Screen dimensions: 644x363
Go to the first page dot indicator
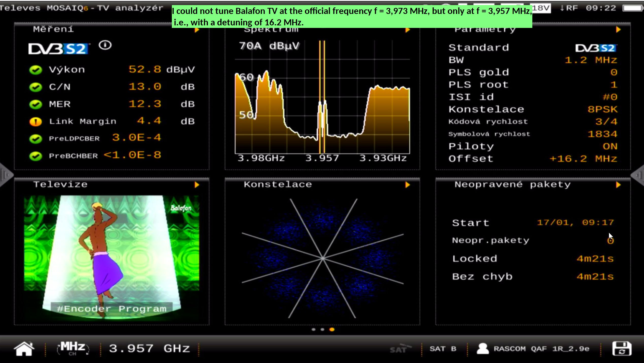tap(313, 330)
